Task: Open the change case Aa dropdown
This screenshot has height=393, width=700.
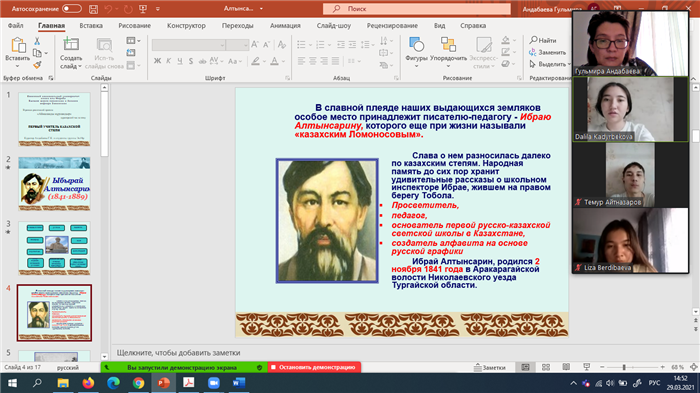Action: point(234,61)
